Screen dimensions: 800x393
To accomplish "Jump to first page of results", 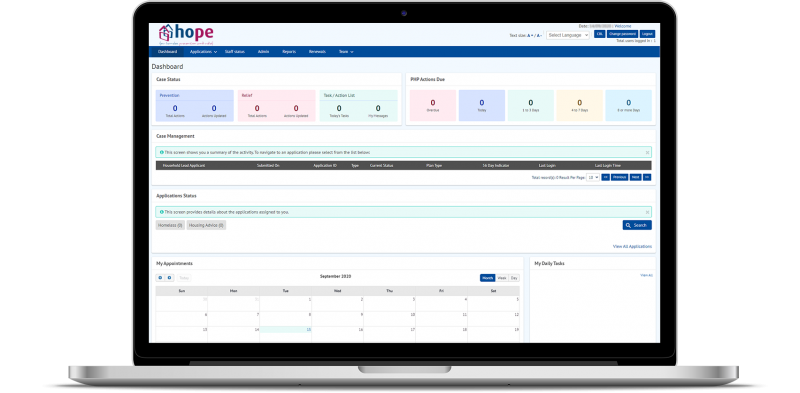I will (x=606, y=177).
